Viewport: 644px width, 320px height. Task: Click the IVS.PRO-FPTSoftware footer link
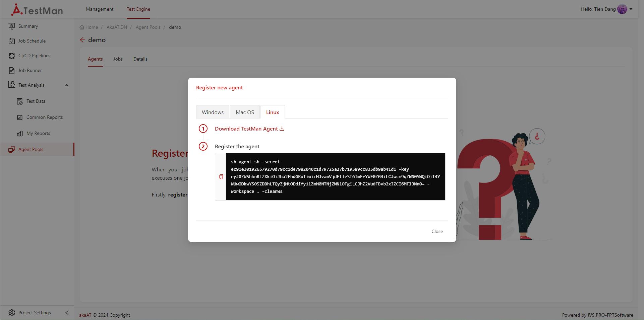(610, 315)
